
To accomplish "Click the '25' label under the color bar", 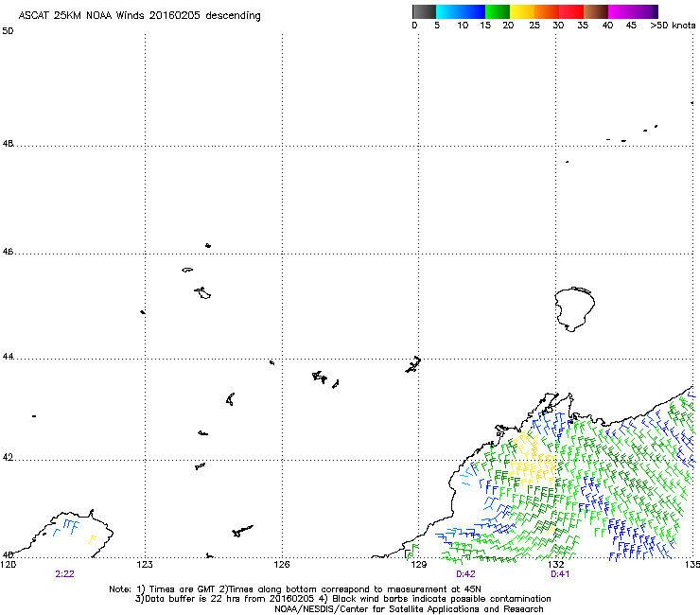I will (x=534, y=26).
